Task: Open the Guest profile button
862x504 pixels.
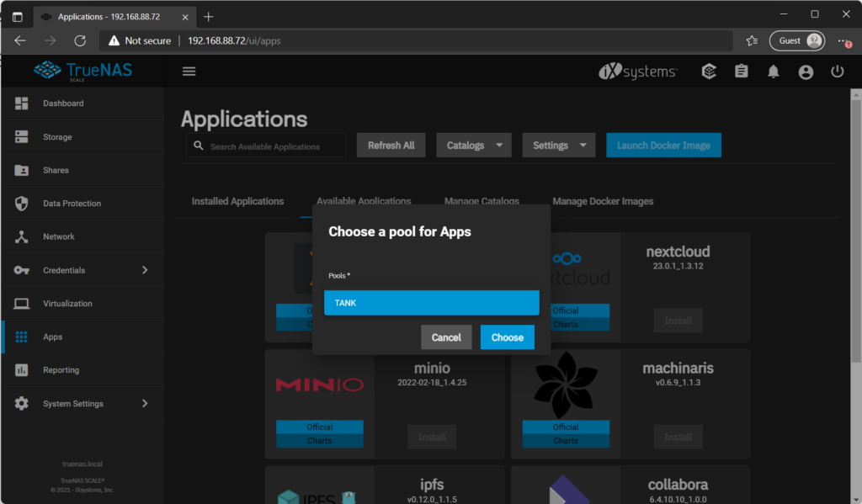Action: pyautogui.click(x=797, y=40)
